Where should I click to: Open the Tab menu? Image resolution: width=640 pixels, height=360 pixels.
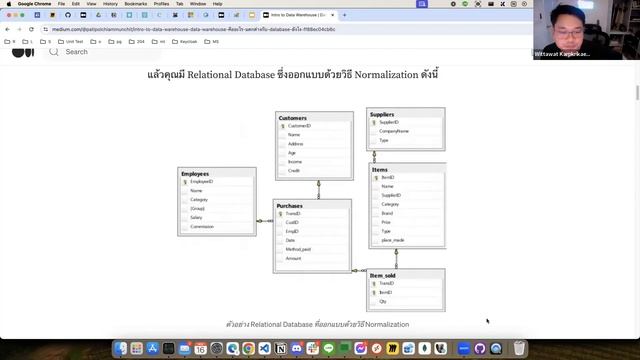click(180, 4)
